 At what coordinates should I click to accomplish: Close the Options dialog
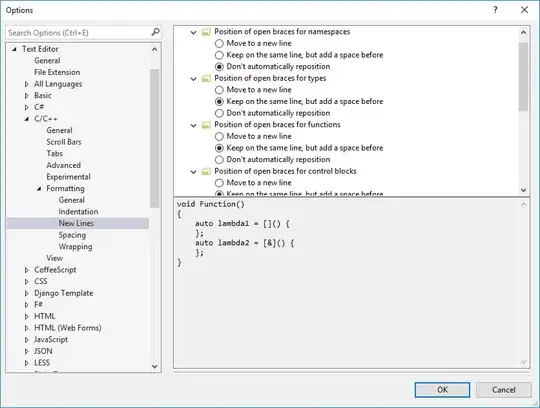(x=525, y=10)
